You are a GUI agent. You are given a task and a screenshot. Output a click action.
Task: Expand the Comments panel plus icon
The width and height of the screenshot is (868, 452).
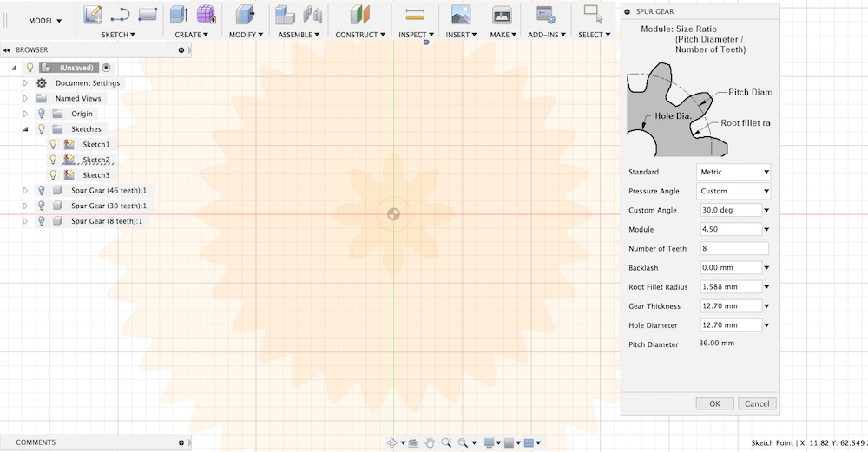(x=181, y=442)
